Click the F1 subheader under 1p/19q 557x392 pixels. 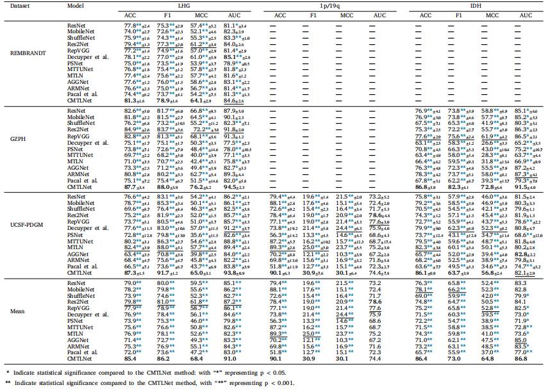(x=313, y=15)
